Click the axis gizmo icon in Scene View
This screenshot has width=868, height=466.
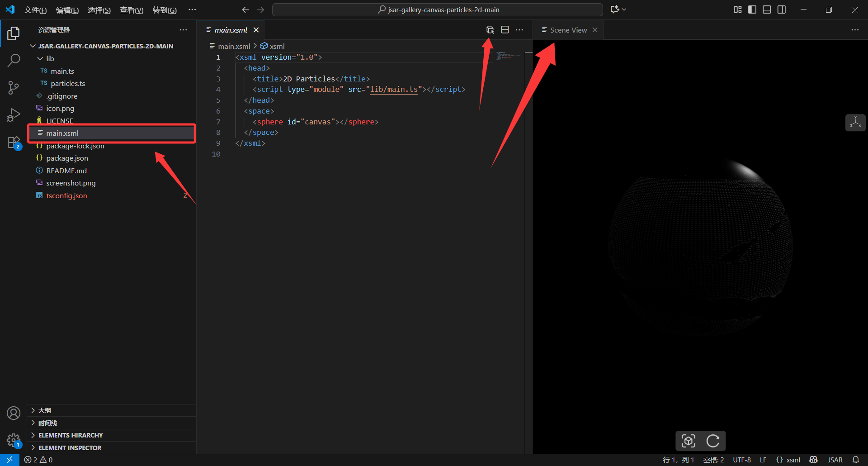(x=855, y=123)
